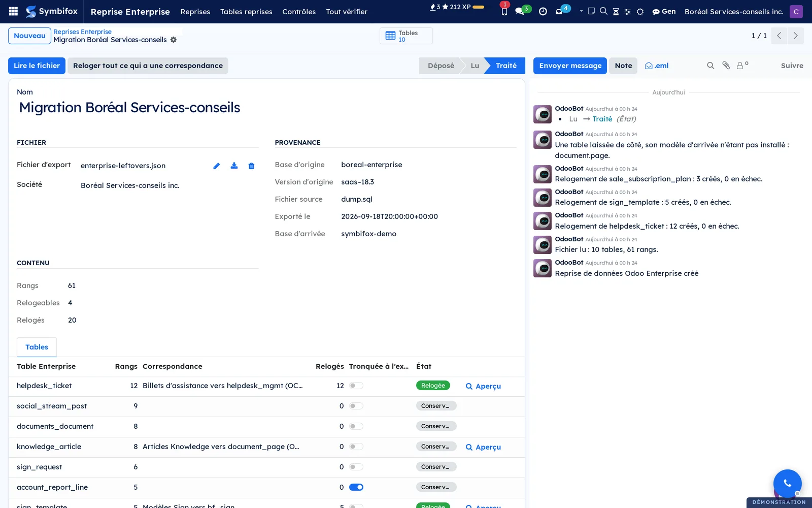Download enterprise-leftovers.json file

pyautogui.click(x=234, y=166)
